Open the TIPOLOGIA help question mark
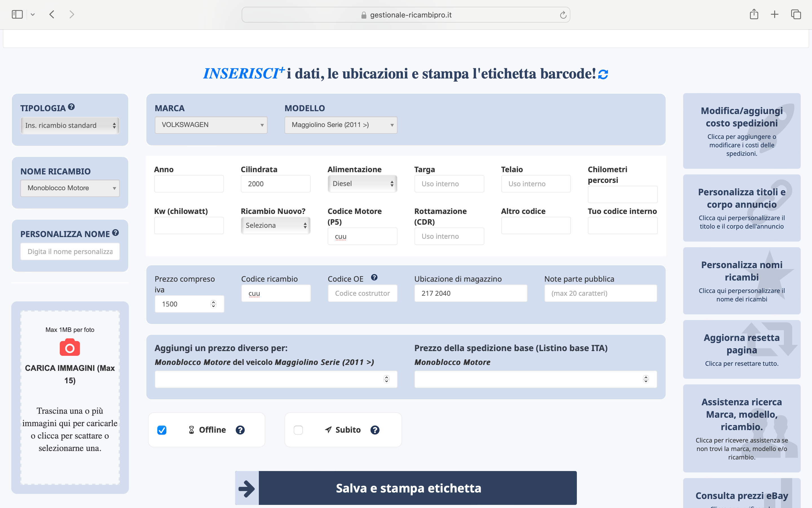This screenshot has height=508, width=812. pos(71,107)
